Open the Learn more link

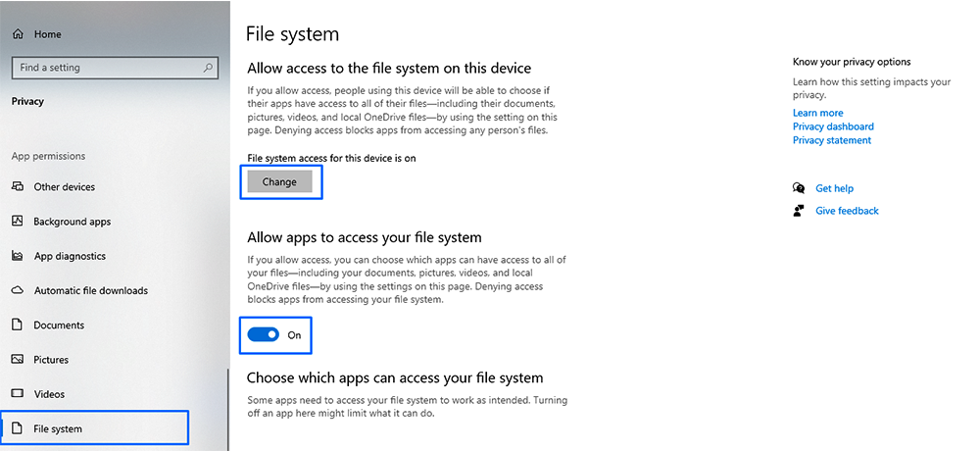point(817,113)
